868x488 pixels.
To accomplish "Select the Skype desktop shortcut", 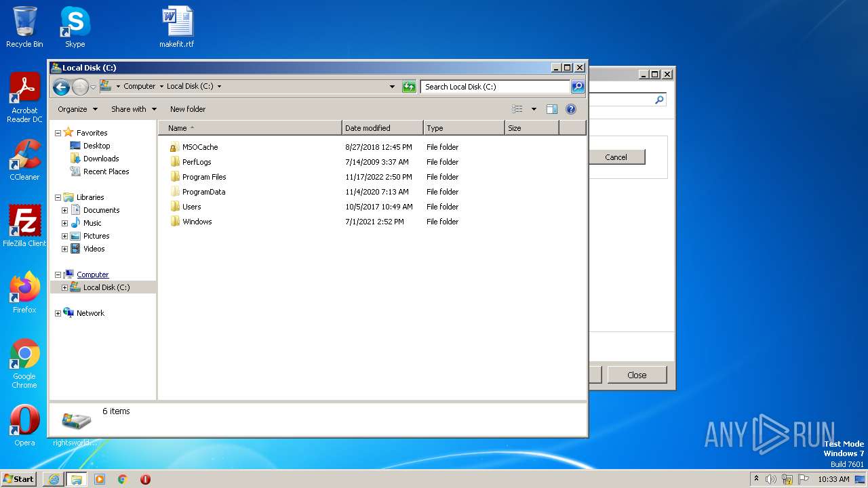I will coord(75,27).
